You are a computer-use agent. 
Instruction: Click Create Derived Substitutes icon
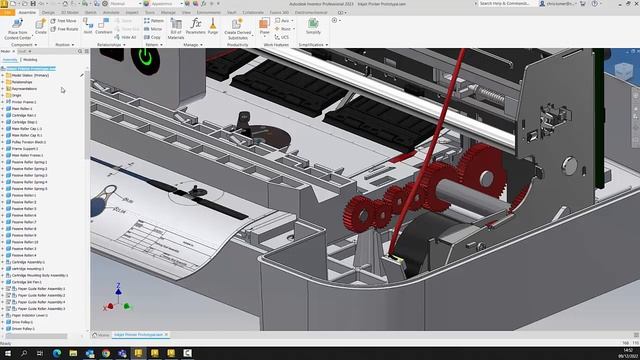[237, 24]
